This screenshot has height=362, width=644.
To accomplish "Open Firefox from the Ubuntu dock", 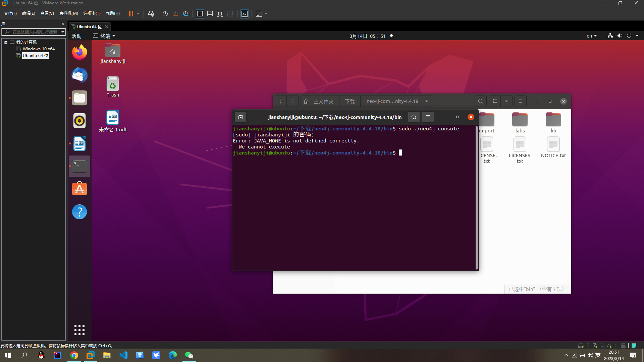I will coord(79,52).
